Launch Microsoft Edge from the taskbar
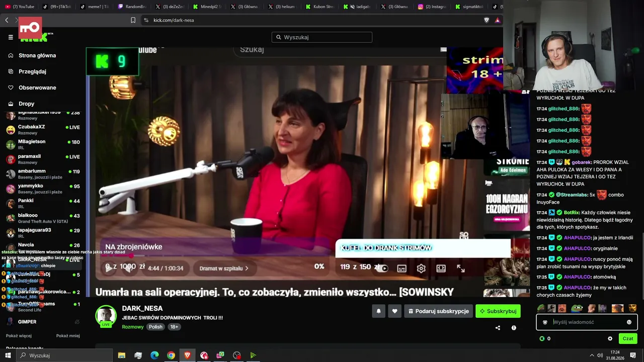Image resolution: width=644 pixels, height=362 pixels. pyautogui.click(x=154, y=355)
